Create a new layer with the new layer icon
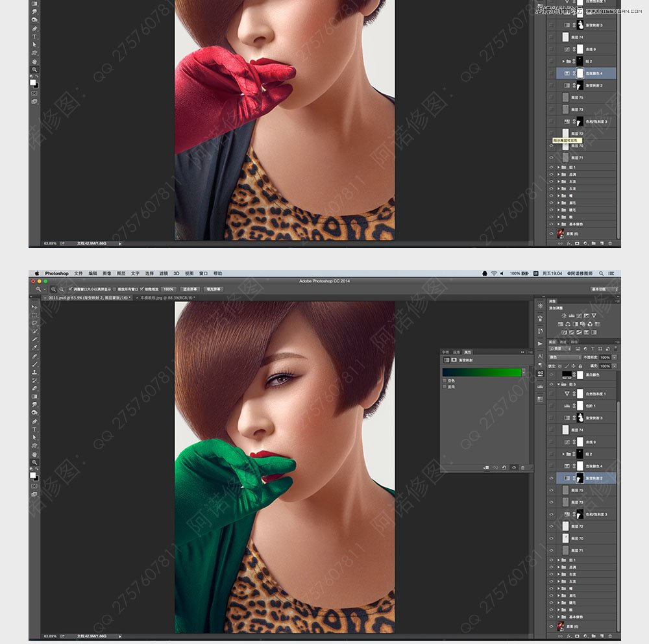649x644 pixels. pyautogui.click(x=602, y=636)
